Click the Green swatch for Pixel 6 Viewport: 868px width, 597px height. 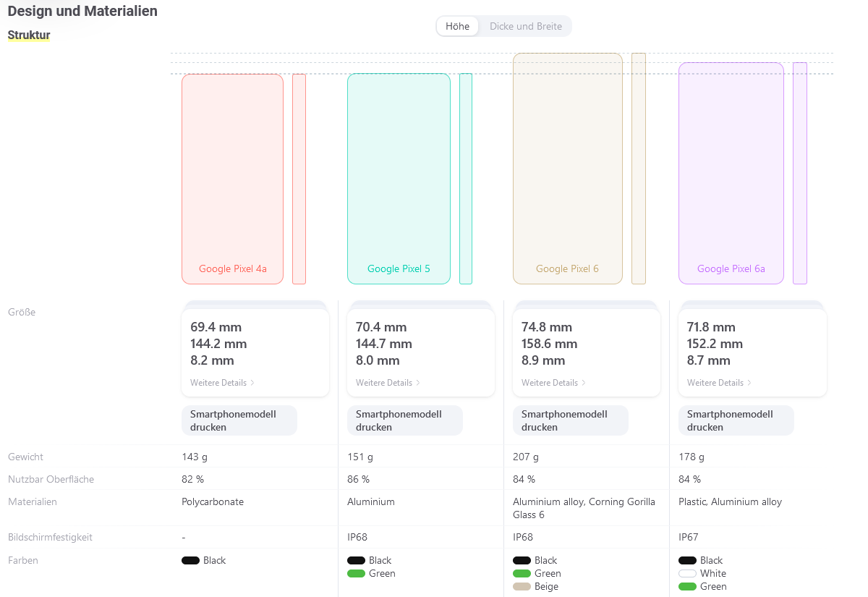point(522,574)
